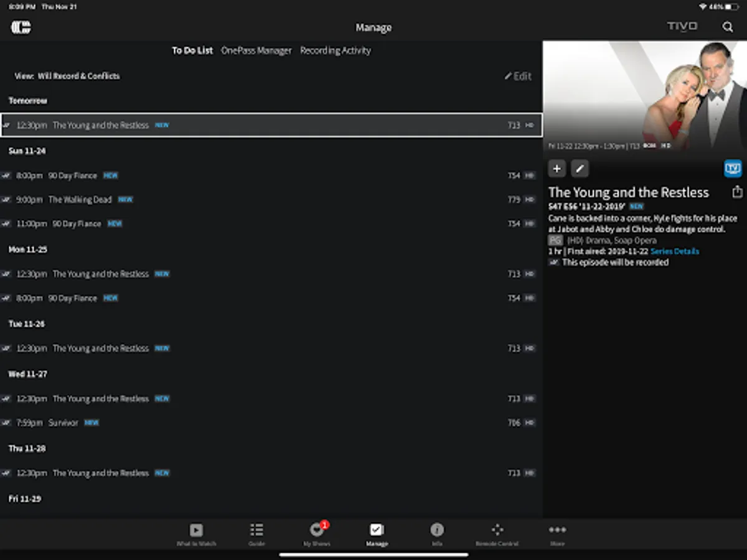This screenshot has width=747, height=560.
Task: Open the More menu in bottom bar
Action: [x=557, y=534]
